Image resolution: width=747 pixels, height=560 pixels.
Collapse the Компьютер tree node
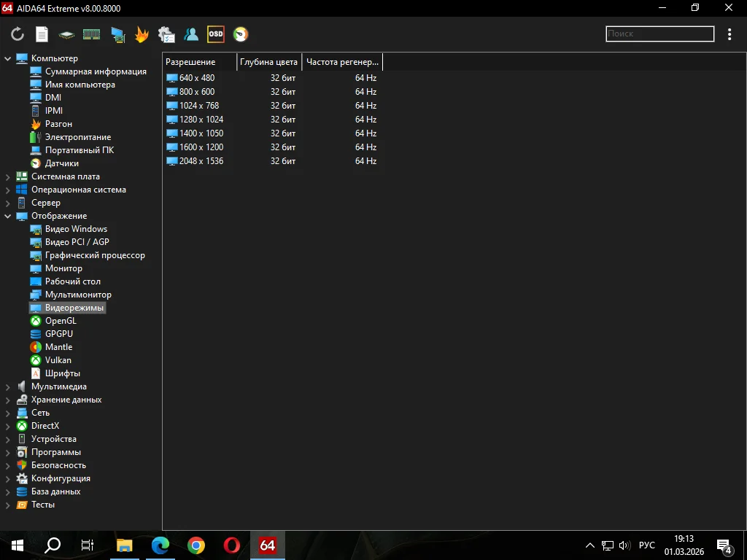click(x=8, y=58)
